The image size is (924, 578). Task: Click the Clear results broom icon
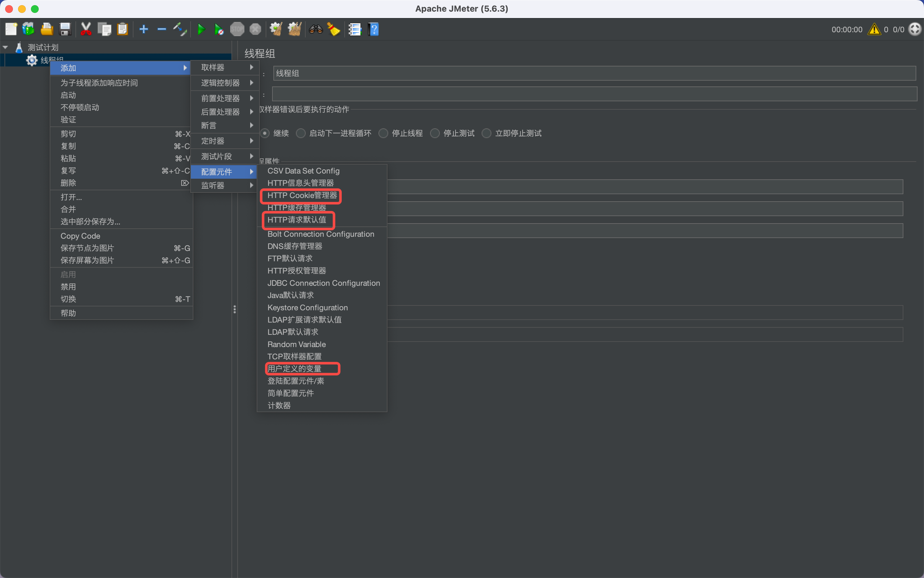[276, 29]
